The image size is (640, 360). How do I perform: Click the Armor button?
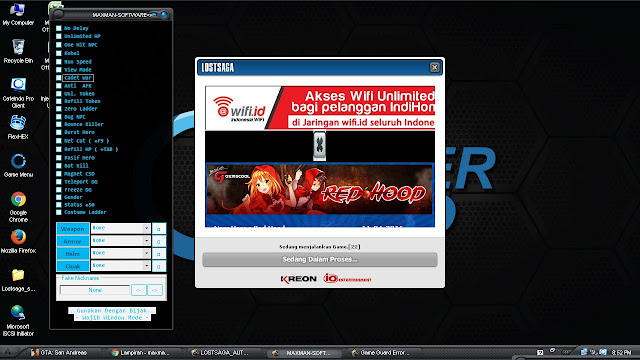pos(73,241)
